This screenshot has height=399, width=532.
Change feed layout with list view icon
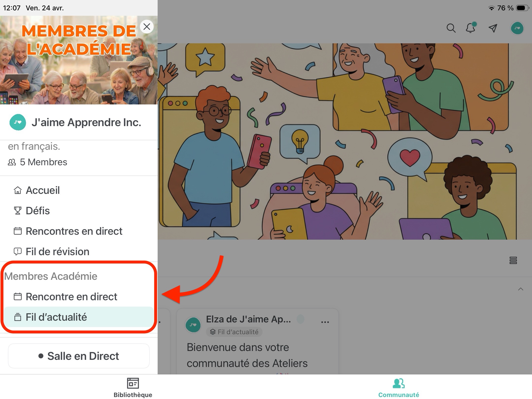point(513,260)
